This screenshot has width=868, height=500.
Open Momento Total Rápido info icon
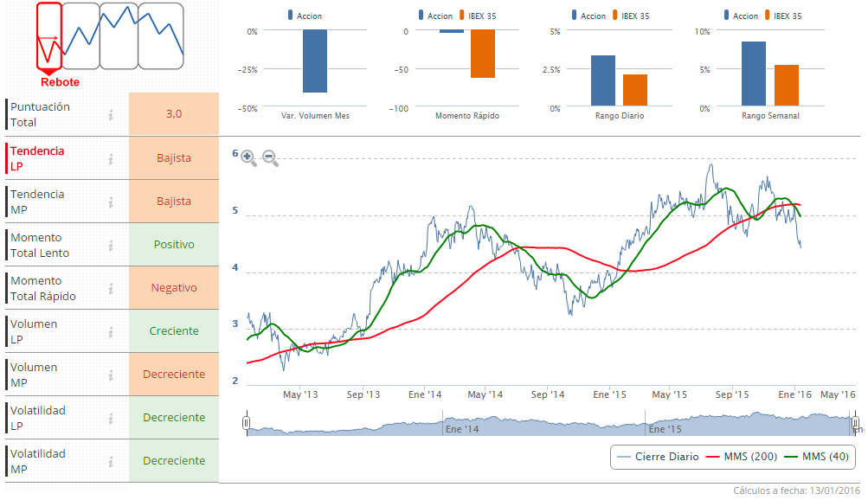click(x=111, y=288)
